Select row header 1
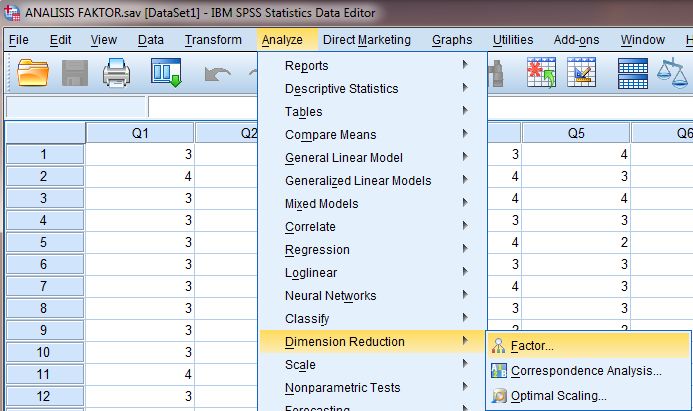This screenshot has height=411, width=693. [45, 154]
